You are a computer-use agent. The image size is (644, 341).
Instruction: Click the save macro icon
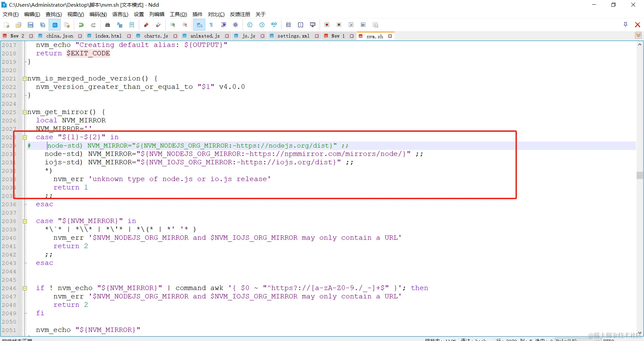pyautogui.click(x=375, y=25)
